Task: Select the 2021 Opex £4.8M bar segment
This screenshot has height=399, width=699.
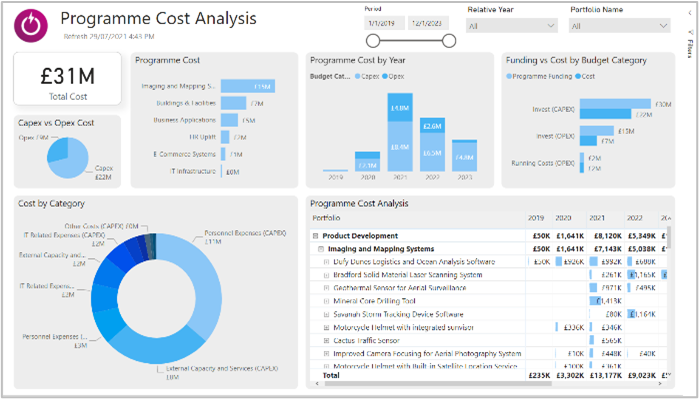Action: tap(400, 107)
